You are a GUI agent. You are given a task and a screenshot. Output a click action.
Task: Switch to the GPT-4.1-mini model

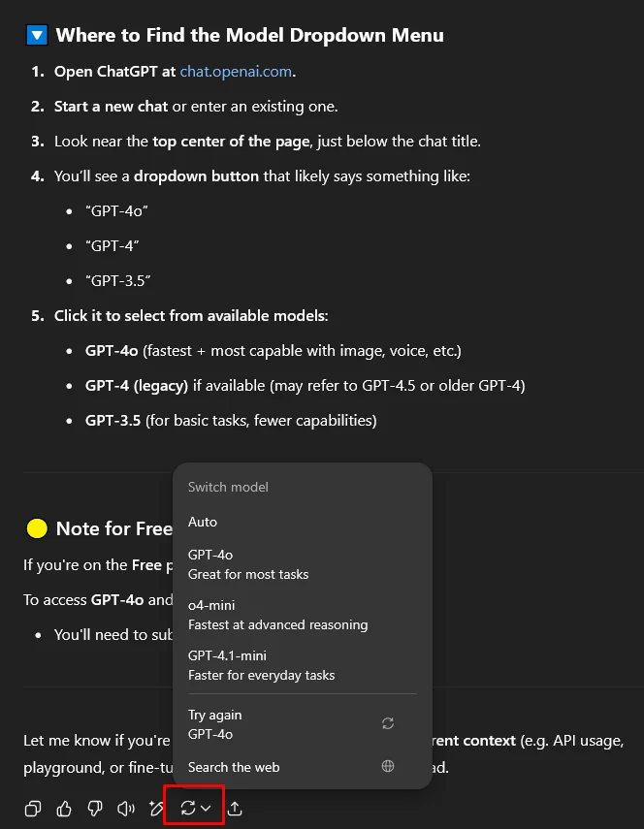(261, 665)
